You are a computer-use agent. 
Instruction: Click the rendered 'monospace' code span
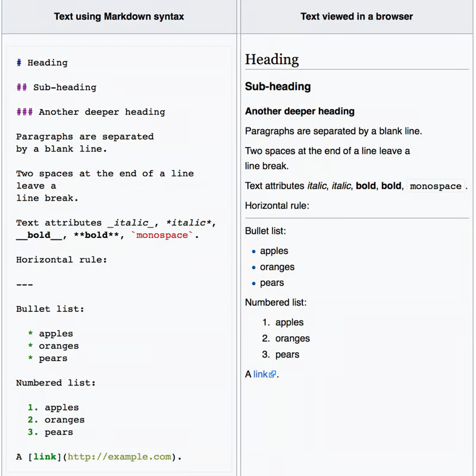pyautogui.click(x=436, y=186)
